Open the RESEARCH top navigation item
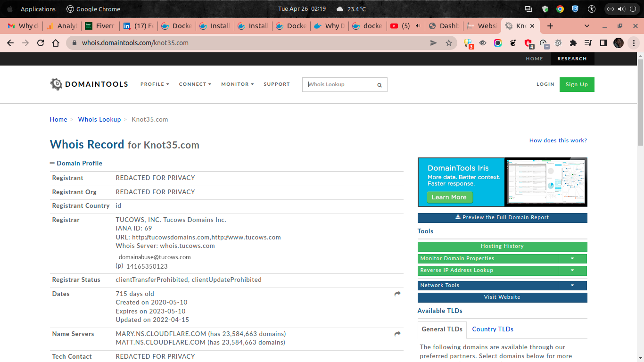The width and height of the screenshot is (644, 362). [572, 59]
